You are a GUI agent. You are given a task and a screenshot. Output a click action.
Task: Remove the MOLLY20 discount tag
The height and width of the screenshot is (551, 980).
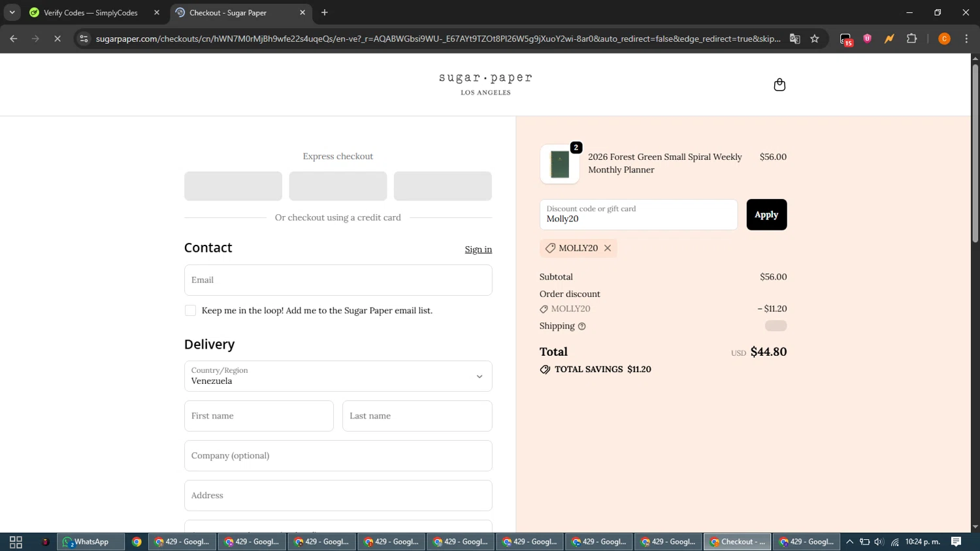(x=608, y=248)
